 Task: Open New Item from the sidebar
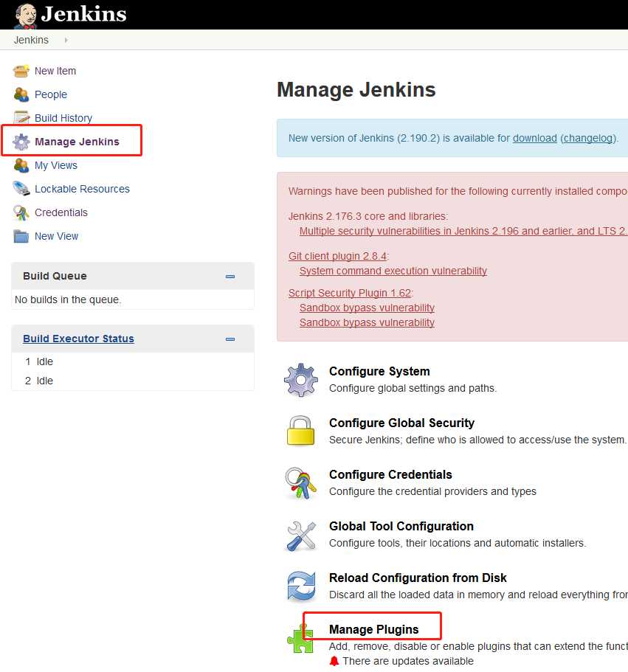[55, 71]
